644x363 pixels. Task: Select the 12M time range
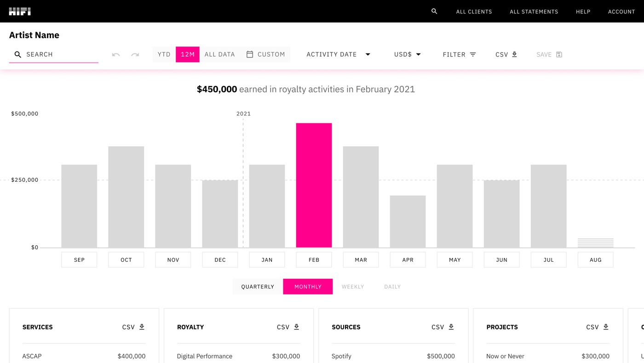pos(188,54)
